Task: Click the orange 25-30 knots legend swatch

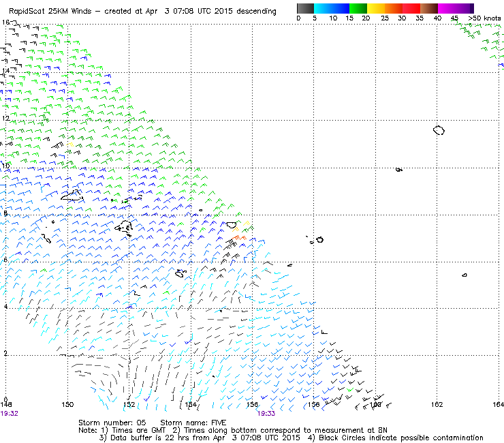Action: pos(394,8)
